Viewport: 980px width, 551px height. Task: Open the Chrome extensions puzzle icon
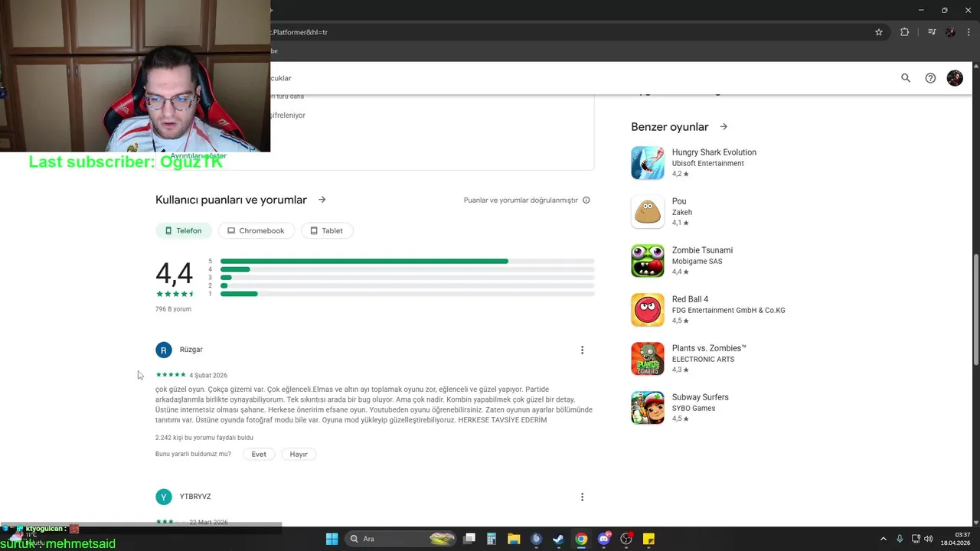point(904,32)
